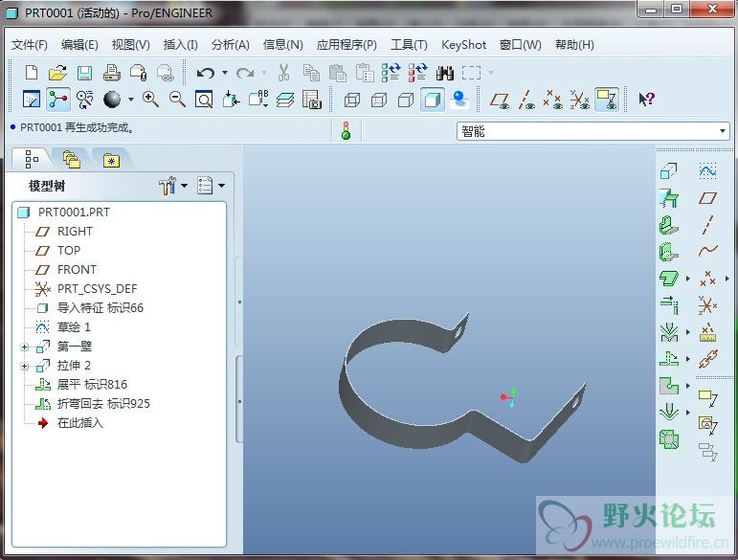Viewport: 738px width, 560px height.
Task: Open the KeyShot menu
Action: tap(463, 45)
